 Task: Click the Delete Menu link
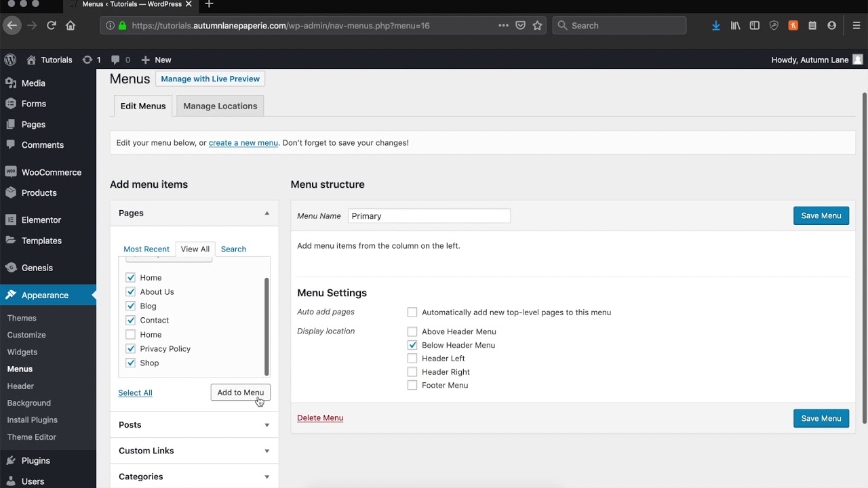tap(320, 418)
